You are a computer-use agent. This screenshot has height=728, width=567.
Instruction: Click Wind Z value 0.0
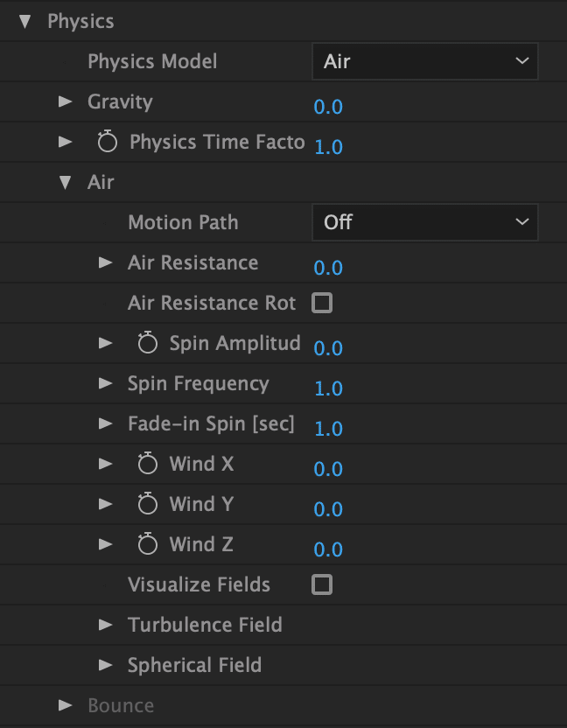click(x=328, y=549)
